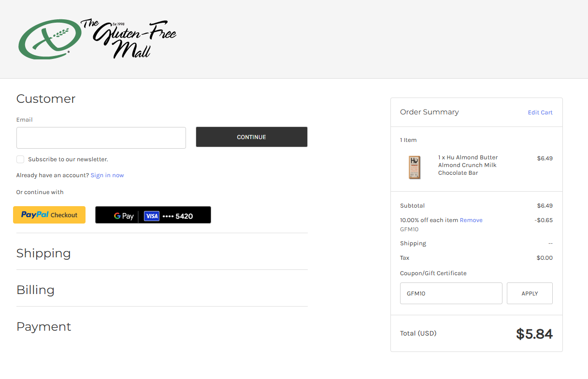Screen dimensions: 588x379
Task: Tick the Subscribe to our newsletter checkbox
Action: [x=20, y=159]
